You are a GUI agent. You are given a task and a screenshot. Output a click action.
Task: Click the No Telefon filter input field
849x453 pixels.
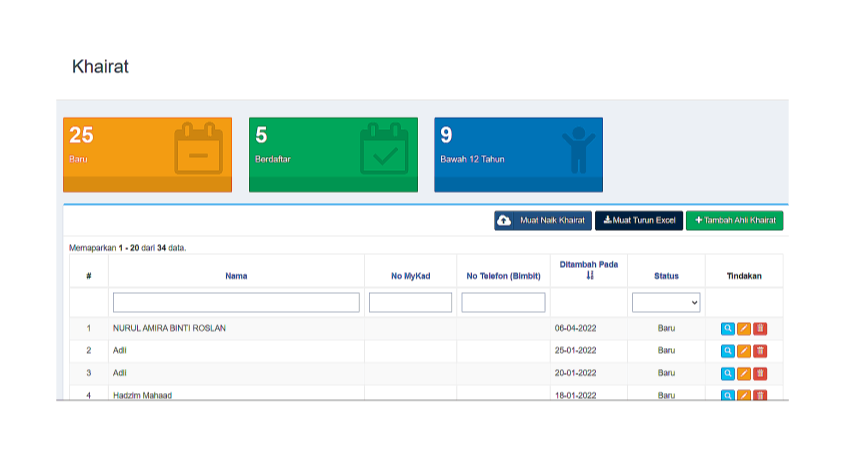pyautogui.click(x=504, y=303)
